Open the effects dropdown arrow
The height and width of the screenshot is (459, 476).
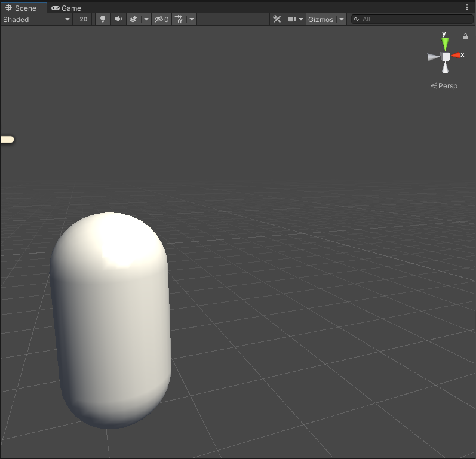tap(146, 20)
